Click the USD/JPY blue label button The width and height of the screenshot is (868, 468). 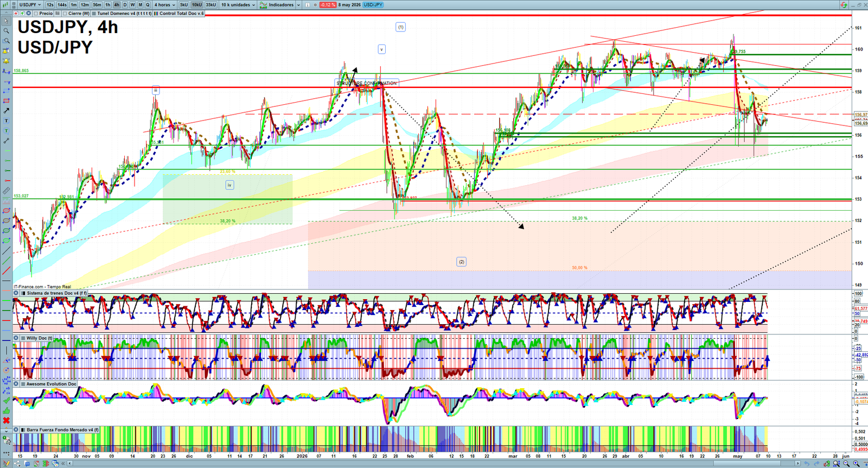coord(373,5)
